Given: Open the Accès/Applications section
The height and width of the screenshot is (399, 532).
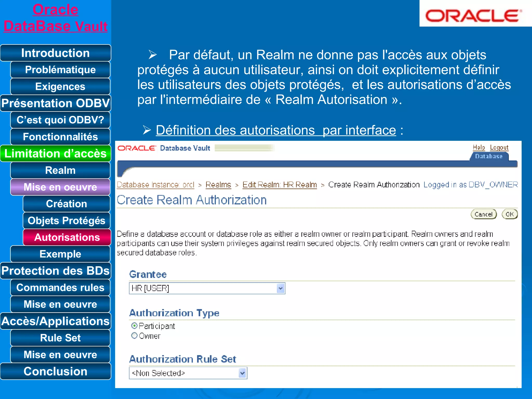Looking at the screenshot, I should tap(56, 321).
